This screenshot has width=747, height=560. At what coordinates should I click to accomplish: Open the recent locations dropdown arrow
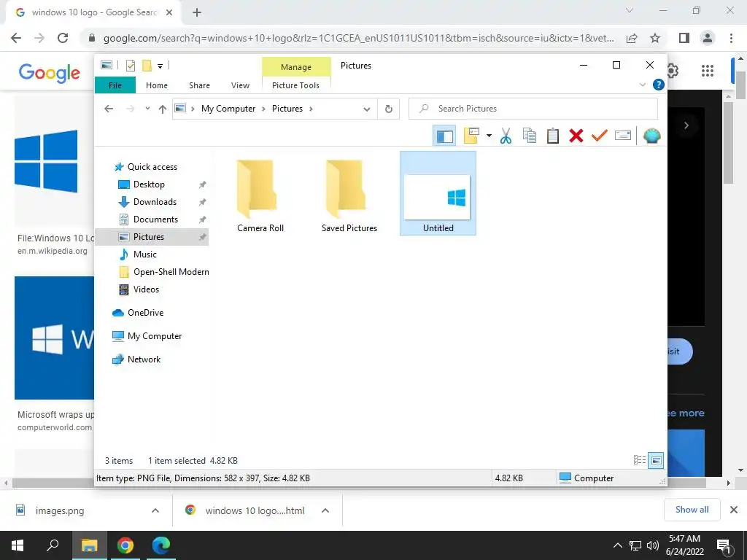click(x=147, y=109)
